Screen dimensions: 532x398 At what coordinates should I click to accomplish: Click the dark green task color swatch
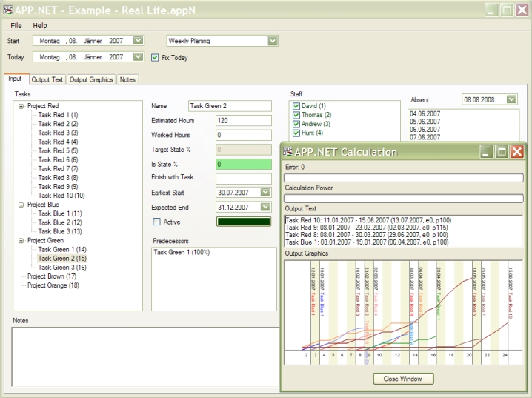pyautogui.click(x=244, y=222)
